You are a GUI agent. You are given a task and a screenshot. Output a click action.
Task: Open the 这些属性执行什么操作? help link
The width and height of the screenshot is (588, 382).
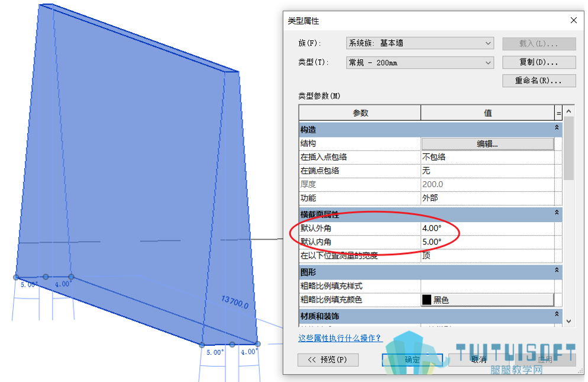coord(340,338)
